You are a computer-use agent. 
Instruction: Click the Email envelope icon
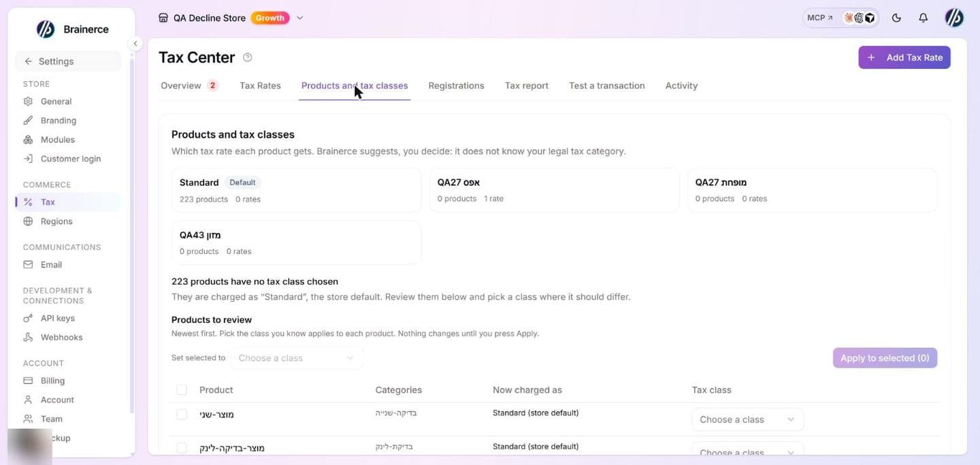[28, 265]
